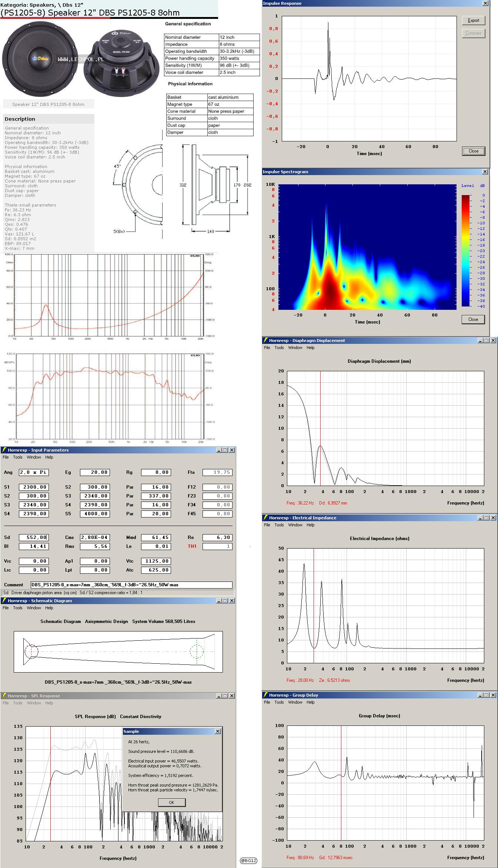Click the Description heading
This screenshot has height=868, width=498.
coord(20,119)
